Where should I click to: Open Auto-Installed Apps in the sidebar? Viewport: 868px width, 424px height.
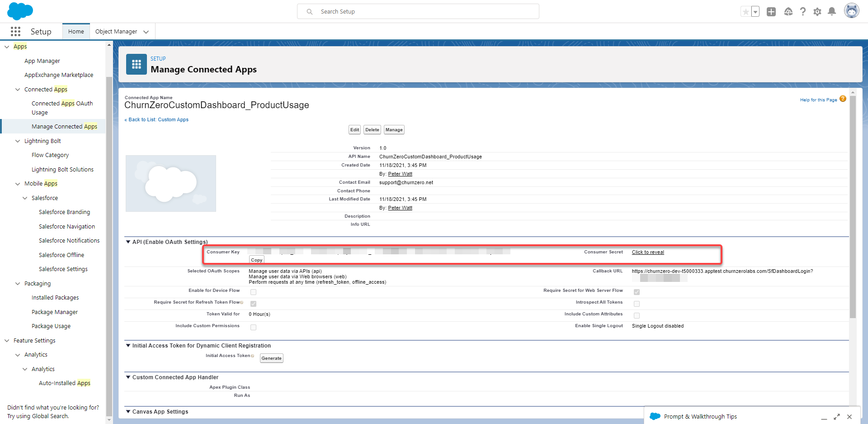(65, 383)
